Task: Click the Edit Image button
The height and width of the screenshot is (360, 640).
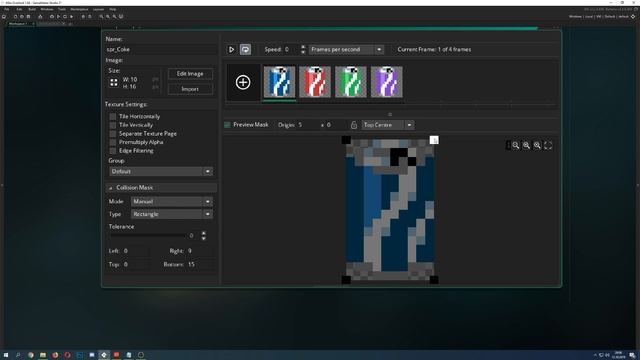Action: pyautogui.click(x=190, y=74)
